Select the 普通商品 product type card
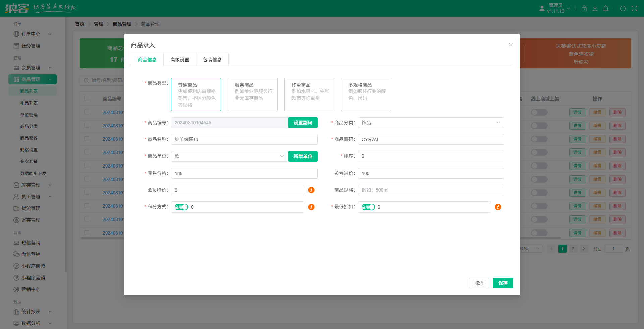This screenshot has width=644, height=329. 196,94
